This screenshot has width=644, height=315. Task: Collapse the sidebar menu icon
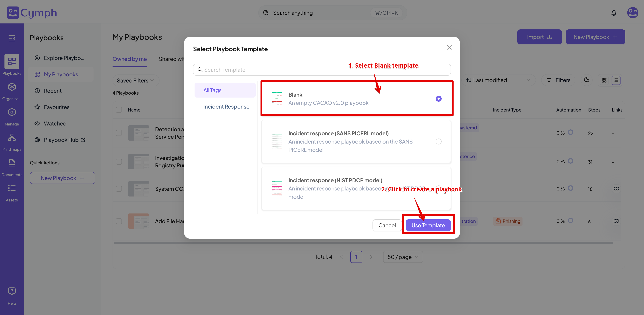pyautogui.click(x=12, y=38)
